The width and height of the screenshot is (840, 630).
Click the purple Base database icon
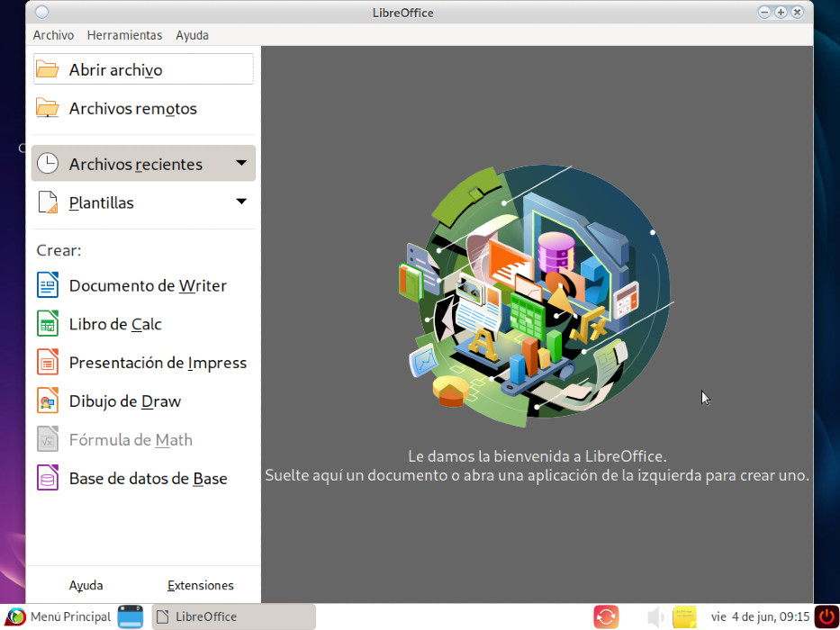point(48,478)
